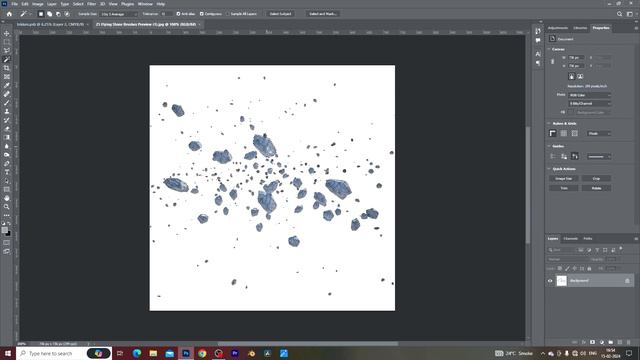Viewport: 640px width, 360px height.
Task: Click the Crop quick action button
Action: tap(596, 179)
